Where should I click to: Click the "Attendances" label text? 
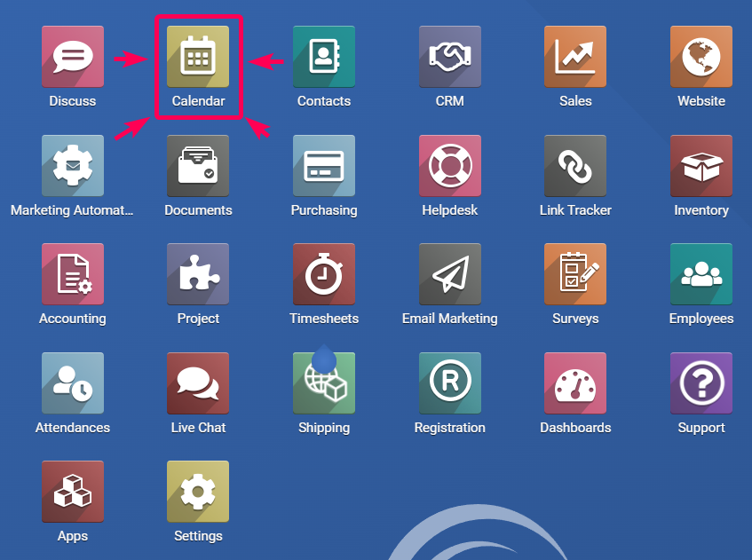[x=73, y=427]
